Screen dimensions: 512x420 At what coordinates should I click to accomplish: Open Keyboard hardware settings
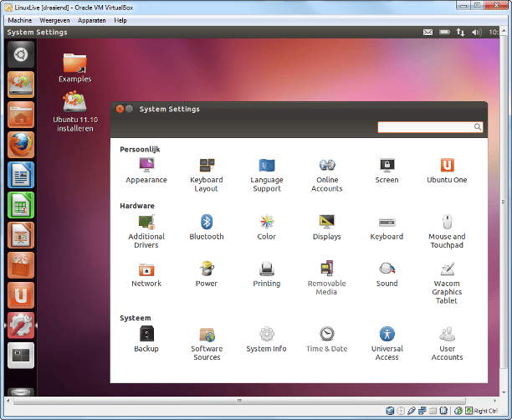[x=387, y=228]
